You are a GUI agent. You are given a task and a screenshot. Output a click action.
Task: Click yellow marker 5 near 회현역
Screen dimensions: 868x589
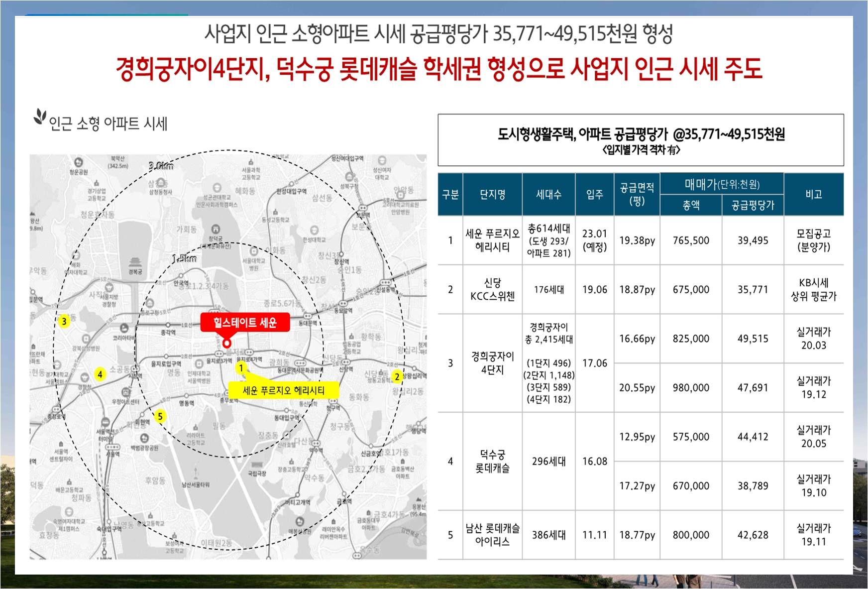pos(160,416)
